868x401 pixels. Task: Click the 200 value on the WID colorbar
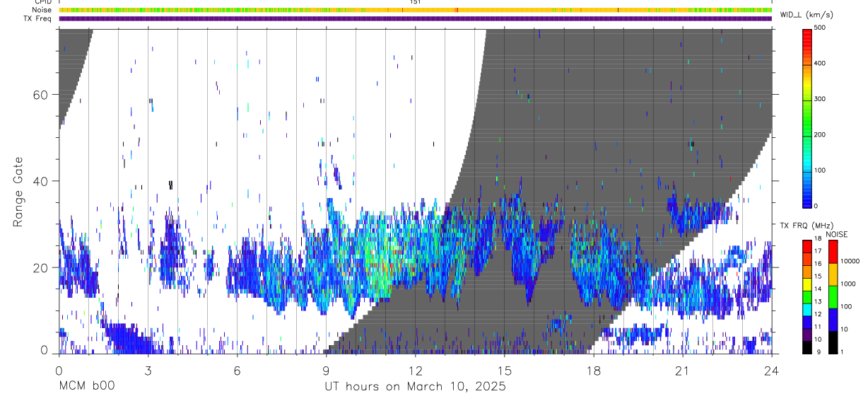tap(820, 134)
